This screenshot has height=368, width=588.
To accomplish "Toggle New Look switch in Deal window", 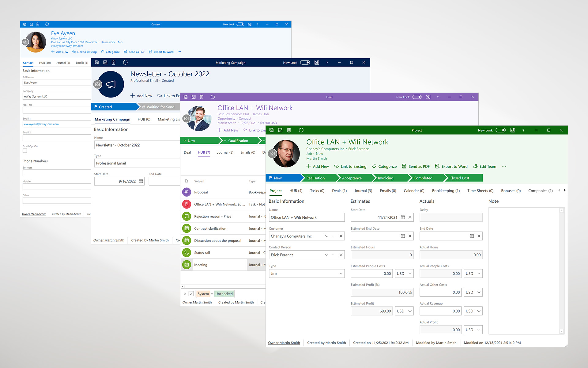I will pyautogui.click(x=417, y=97).
